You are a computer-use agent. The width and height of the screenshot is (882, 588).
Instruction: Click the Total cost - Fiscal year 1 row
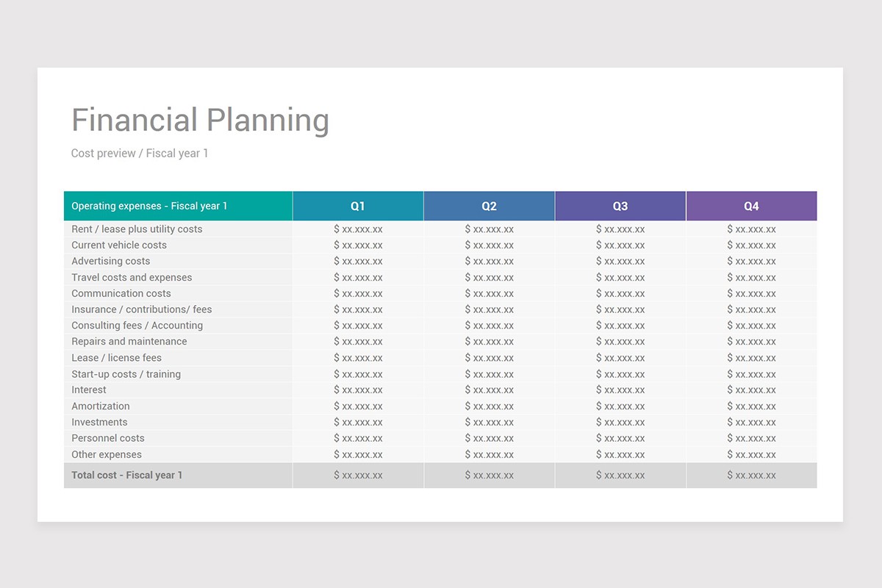127,475
